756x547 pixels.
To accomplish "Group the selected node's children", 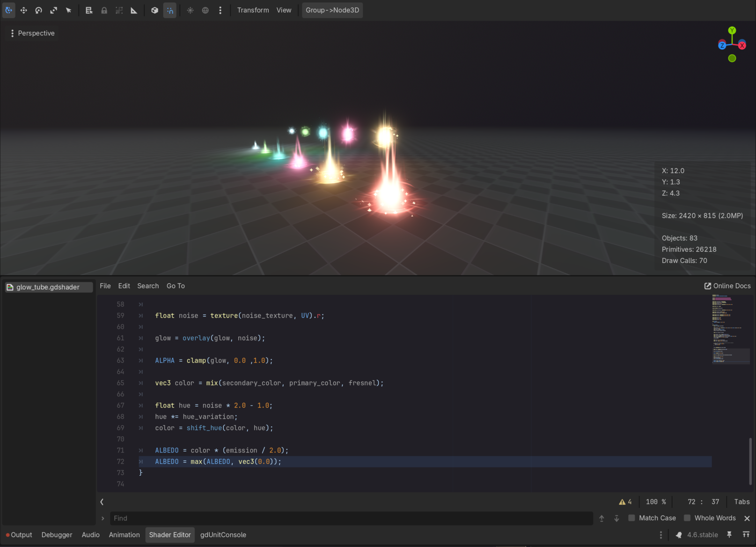I will tap(119, 10).
